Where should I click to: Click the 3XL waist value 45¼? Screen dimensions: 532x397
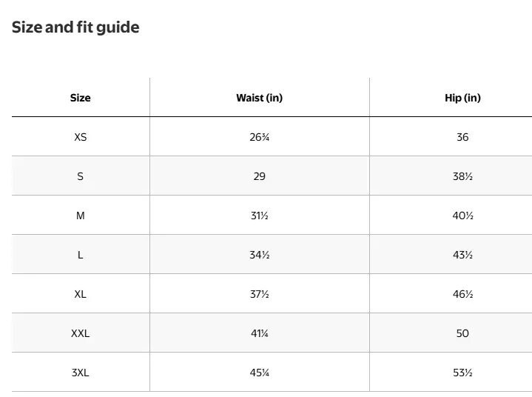point(259,373)
